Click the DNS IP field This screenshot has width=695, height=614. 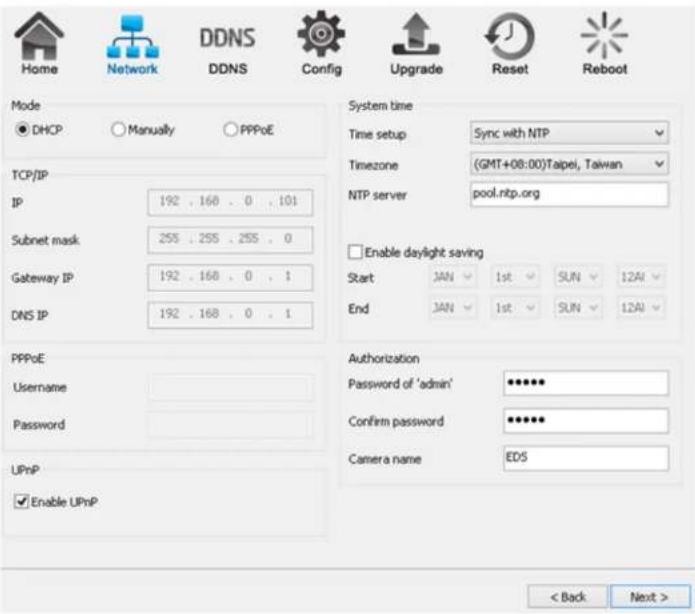tap(230, 315)
